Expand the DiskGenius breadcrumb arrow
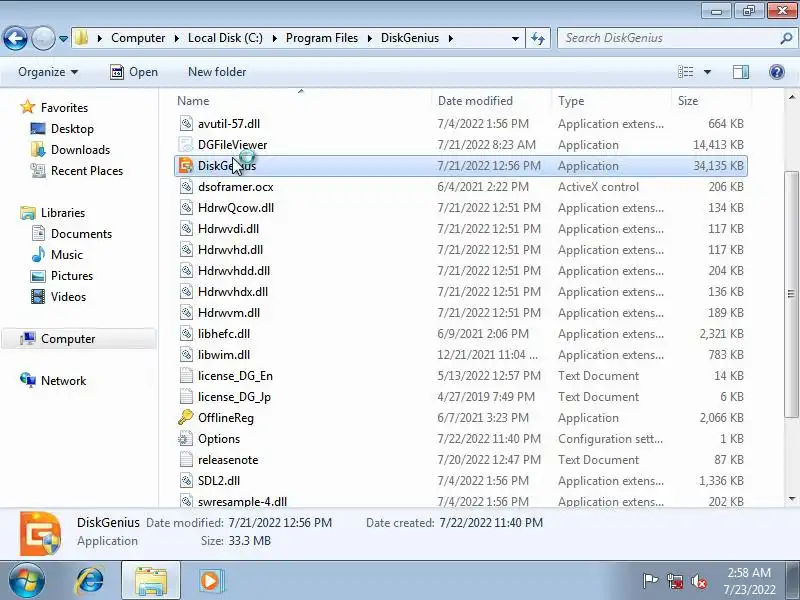The height and width of the screenshot is (600, 800). (x=451, y=38)
